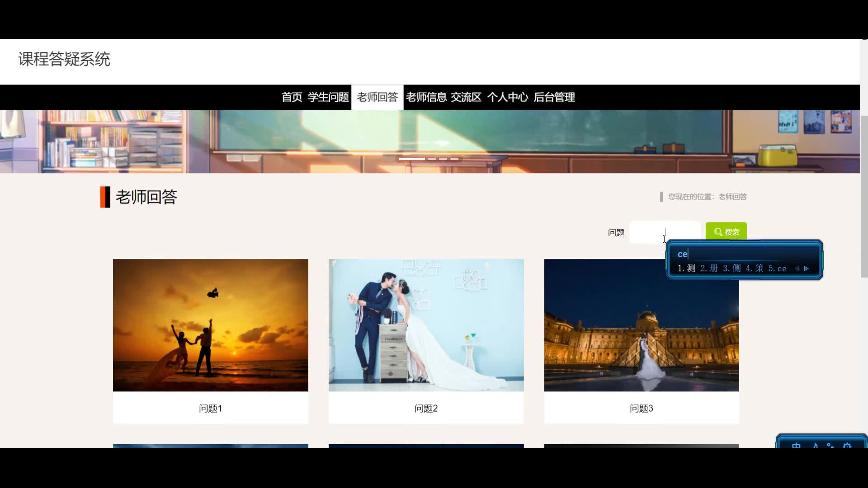Open the 首页 navigation menu item

pyautogui.click(x=292, y=97)
